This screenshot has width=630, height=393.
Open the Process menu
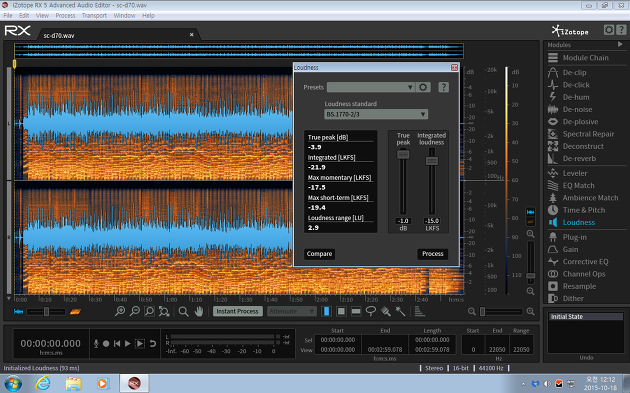(65, 16)
